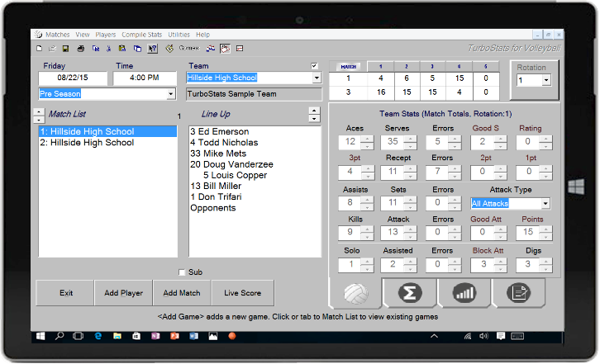
Task: Open the Players menu
Action: [105, 35]
